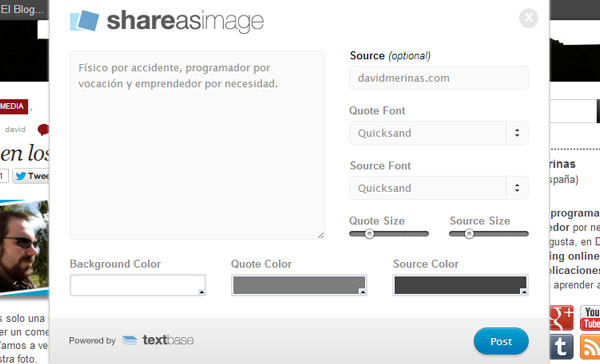Expand the Background Color picker arrow
Image resolution: width=600 pixels, height=364 pixels.
click(x=201, y=292)
